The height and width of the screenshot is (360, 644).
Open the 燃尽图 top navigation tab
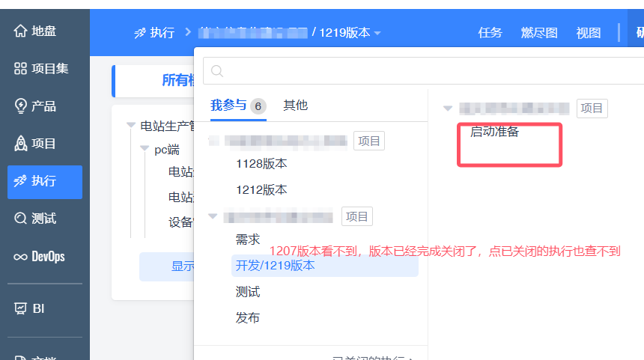(x=539, y=32)
